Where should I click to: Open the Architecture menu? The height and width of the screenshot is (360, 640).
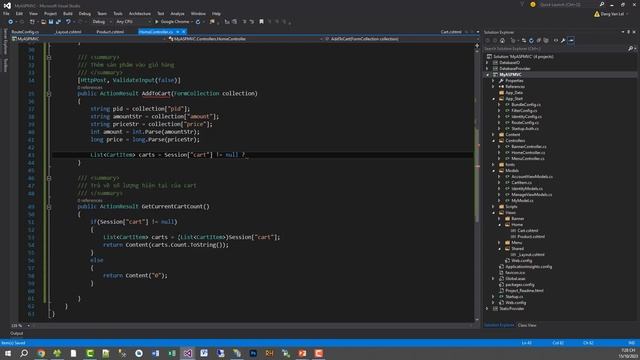140,13
